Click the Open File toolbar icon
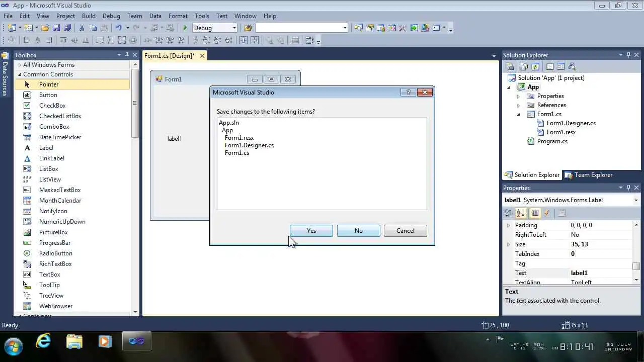The width and height of the screenshot is (644, 362). click(x=45, y=28)
